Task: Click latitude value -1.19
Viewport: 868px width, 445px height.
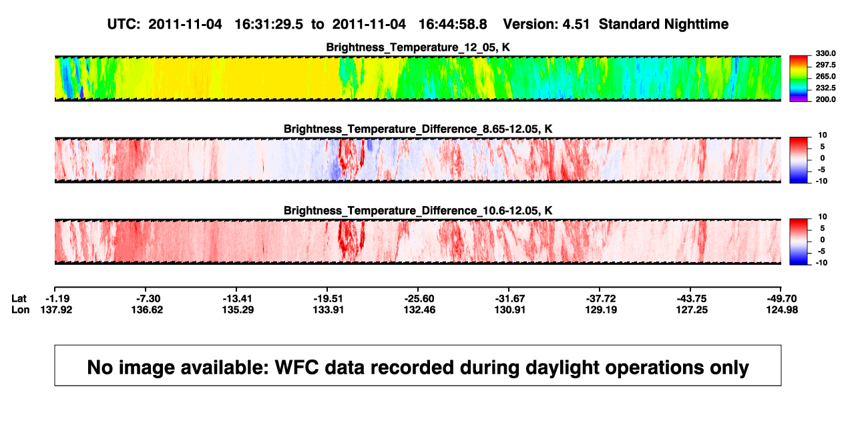Action: [x=57, y=298]
